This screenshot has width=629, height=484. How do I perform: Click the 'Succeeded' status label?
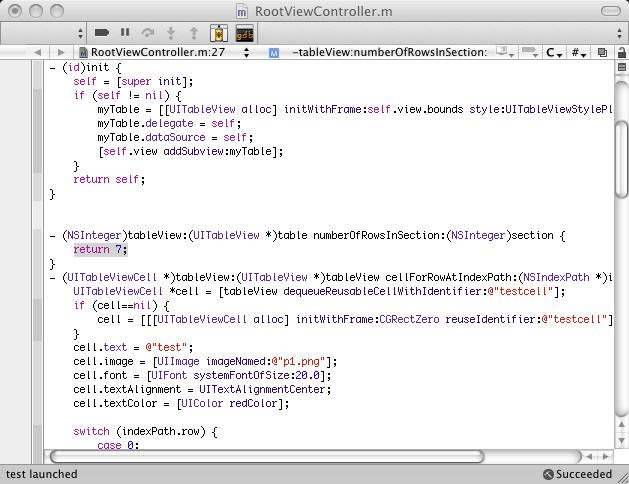click(584, 474)
